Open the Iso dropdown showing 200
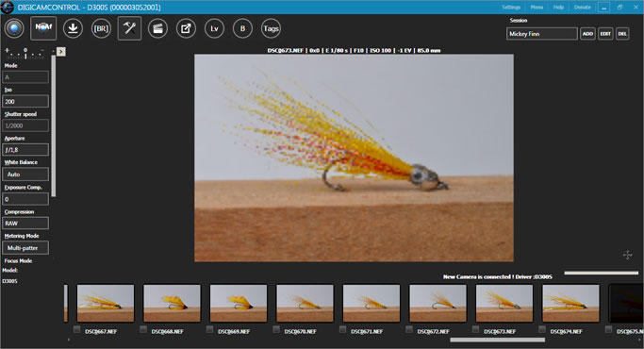The height and width of the screenshot is (349, 644). tap(25, 101)
